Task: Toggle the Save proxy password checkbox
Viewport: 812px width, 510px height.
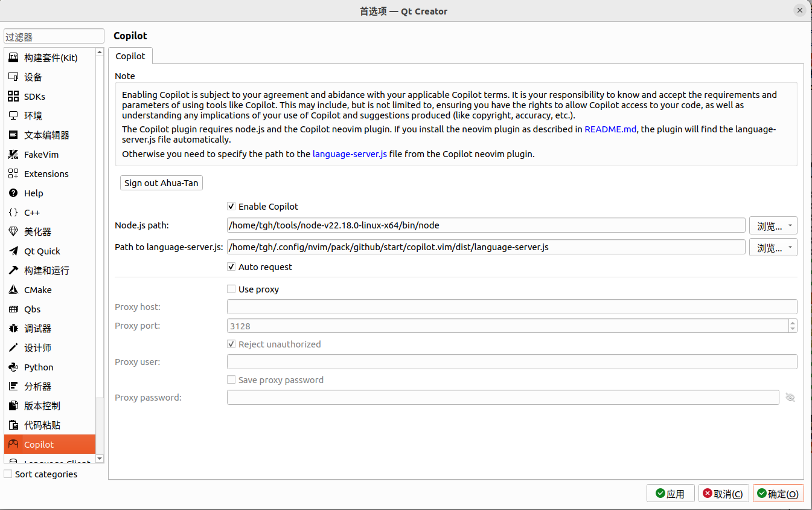Action: (231, 379)
